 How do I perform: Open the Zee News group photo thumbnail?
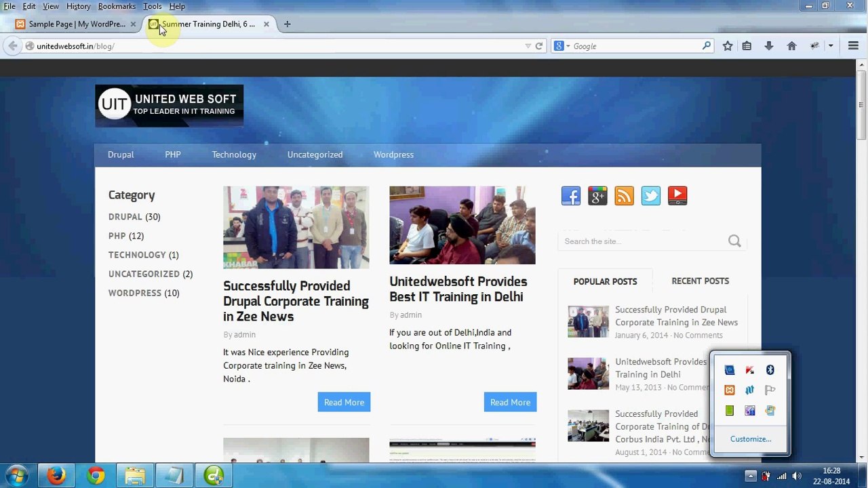coord(296,228)
